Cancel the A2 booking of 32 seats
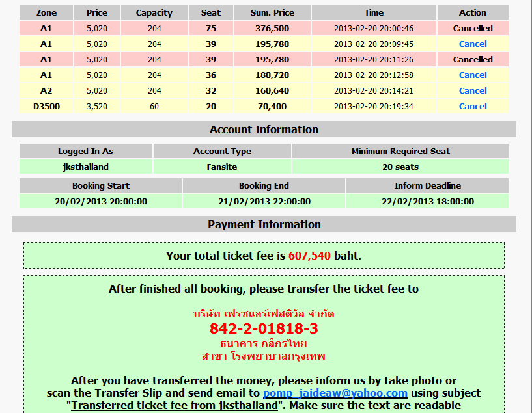The width and height of the screenshot is (532, 413). tap(473, 91)
